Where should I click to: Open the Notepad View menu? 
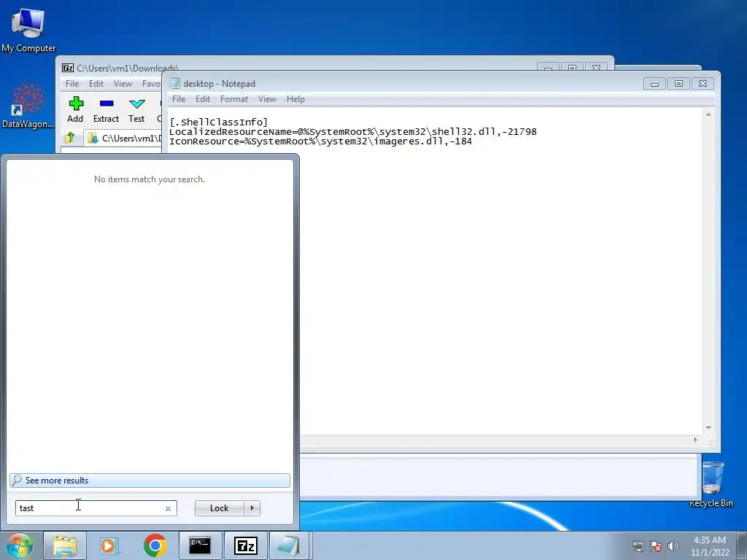267,99
